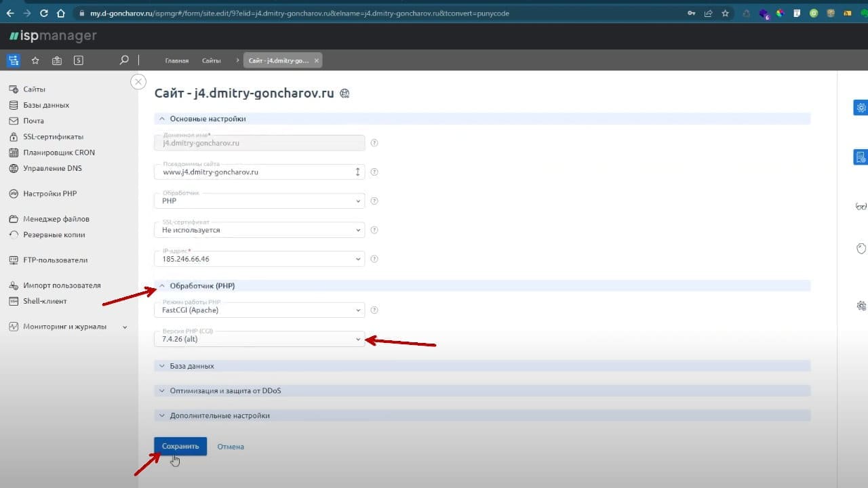Screen dimensions: 868x488
Task: Go back in browser
Action: tap(10, 13)
